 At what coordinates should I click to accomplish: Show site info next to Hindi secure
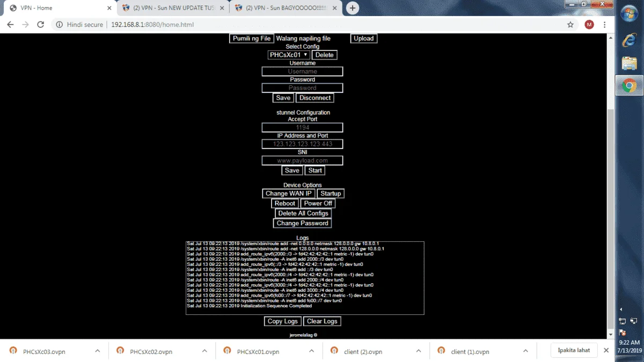click(x=59, y=25)
